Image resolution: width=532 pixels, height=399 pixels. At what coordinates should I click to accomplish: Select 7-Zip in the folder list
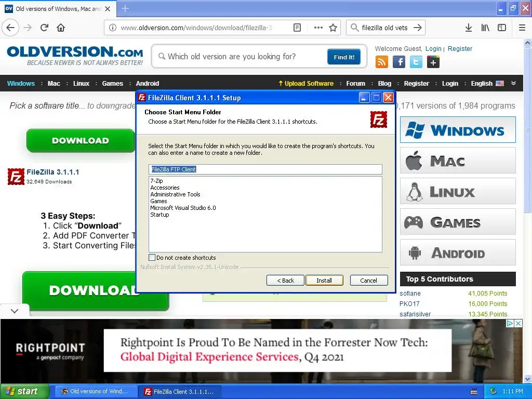coord(157,181)
